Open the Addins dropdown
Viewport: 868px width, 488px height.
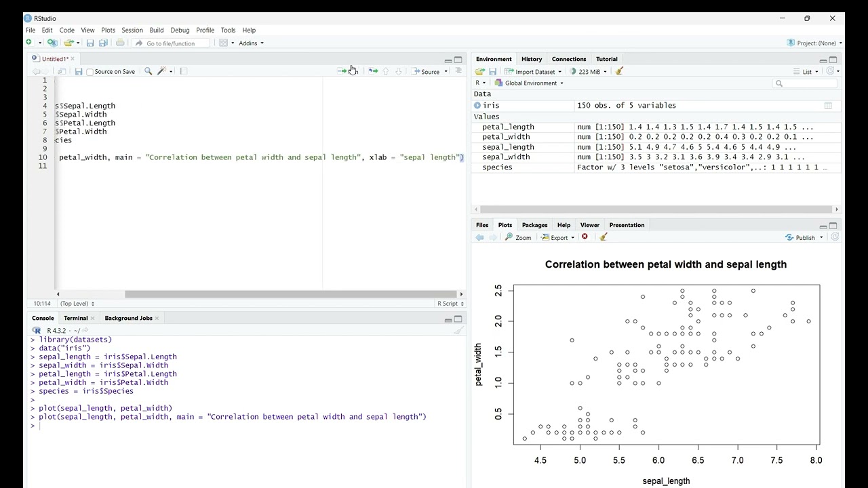click(251, 43)
